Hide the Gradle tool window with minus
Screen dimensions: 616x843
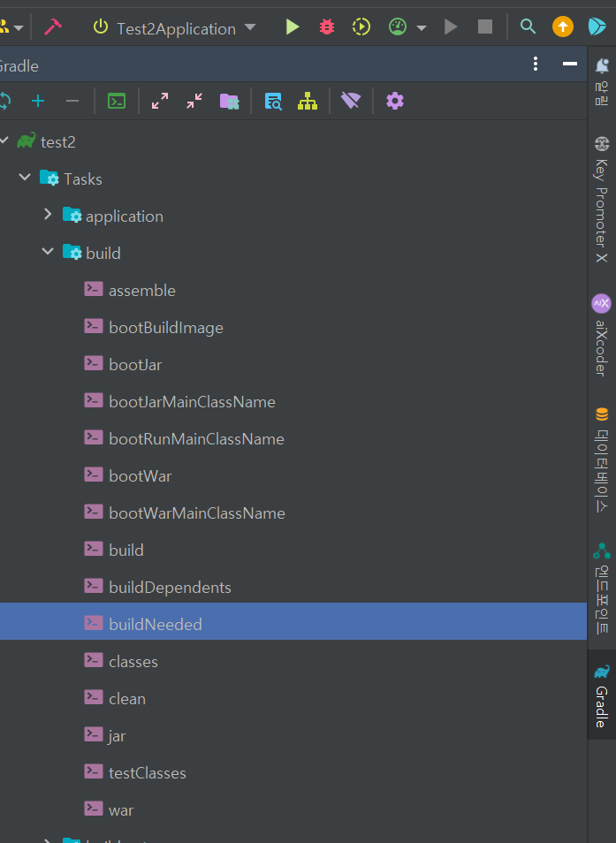(570, 64)
